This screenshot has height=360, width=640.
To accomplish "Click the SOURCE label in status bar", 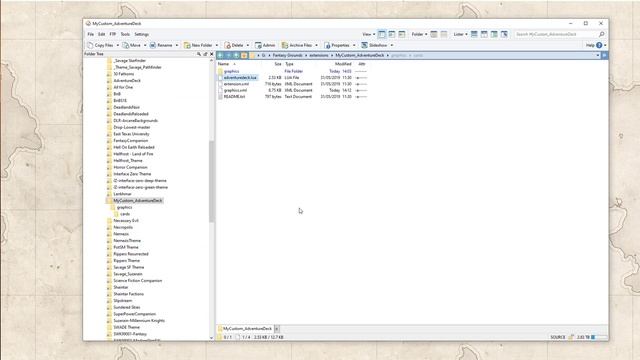I will 558,337.
